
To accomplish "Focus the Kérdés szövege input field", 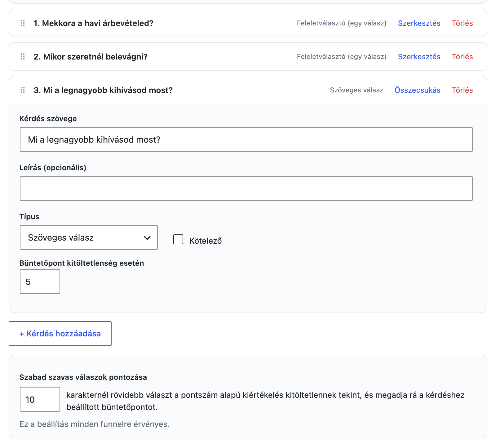I will click(x=246, y=140).
